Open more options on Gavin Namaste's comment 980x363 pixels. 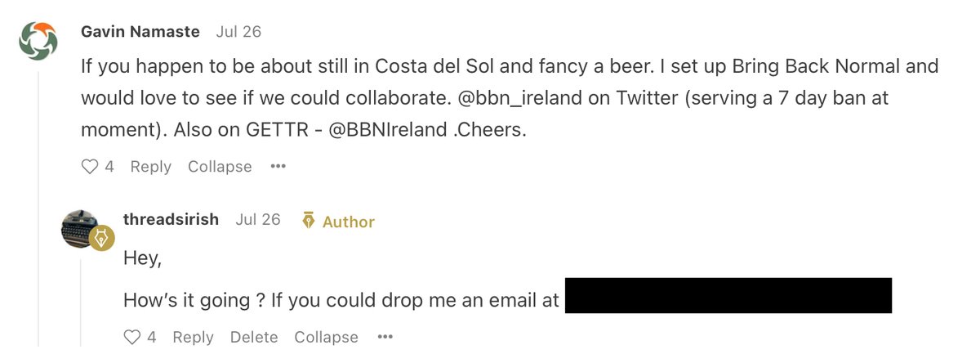[278, 167]
